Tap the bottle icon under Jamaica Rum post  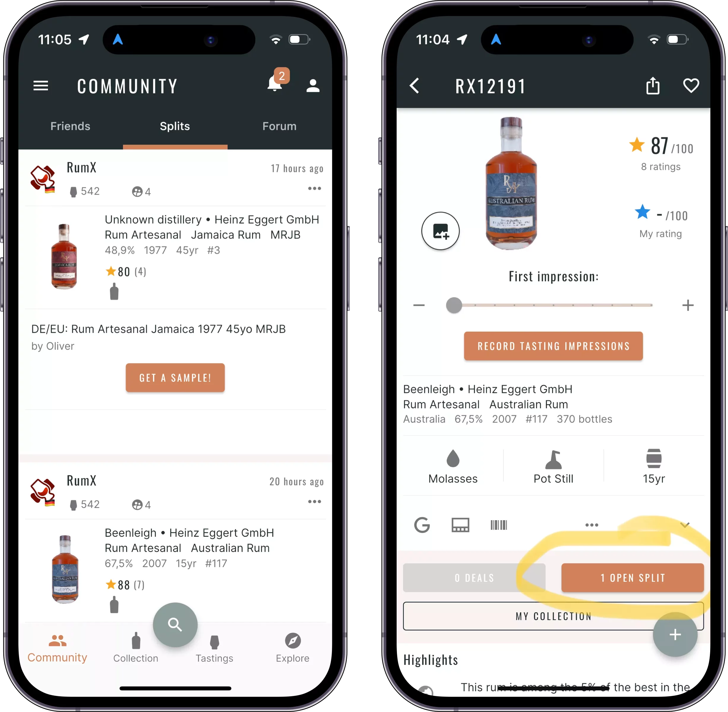pyautogui.click(x=114, y=293)
